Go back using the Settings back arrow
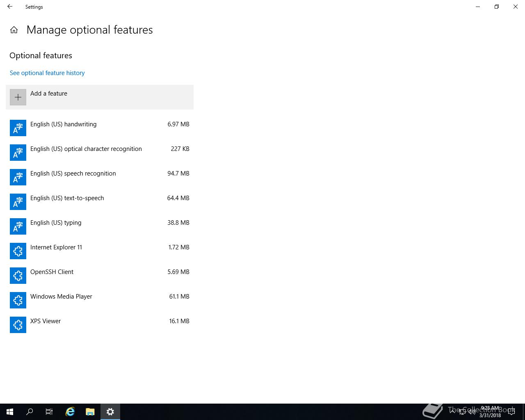The height and width of the screenshot is (420, 525). (x=10, y=7)
